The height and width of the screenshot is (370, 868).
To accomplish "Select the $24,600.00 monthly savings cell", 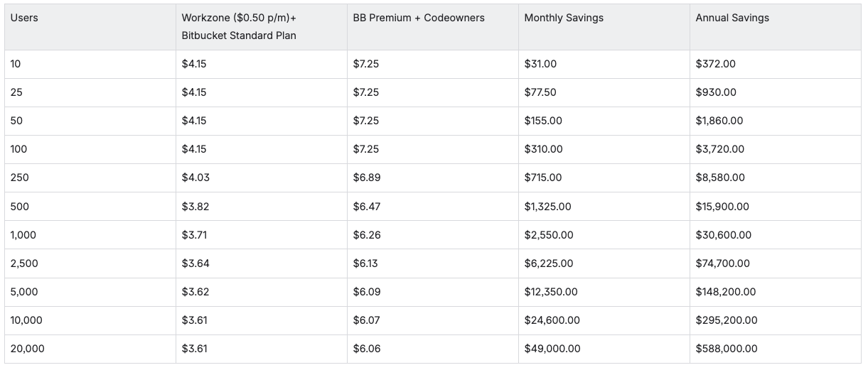I will pos(551,320).
